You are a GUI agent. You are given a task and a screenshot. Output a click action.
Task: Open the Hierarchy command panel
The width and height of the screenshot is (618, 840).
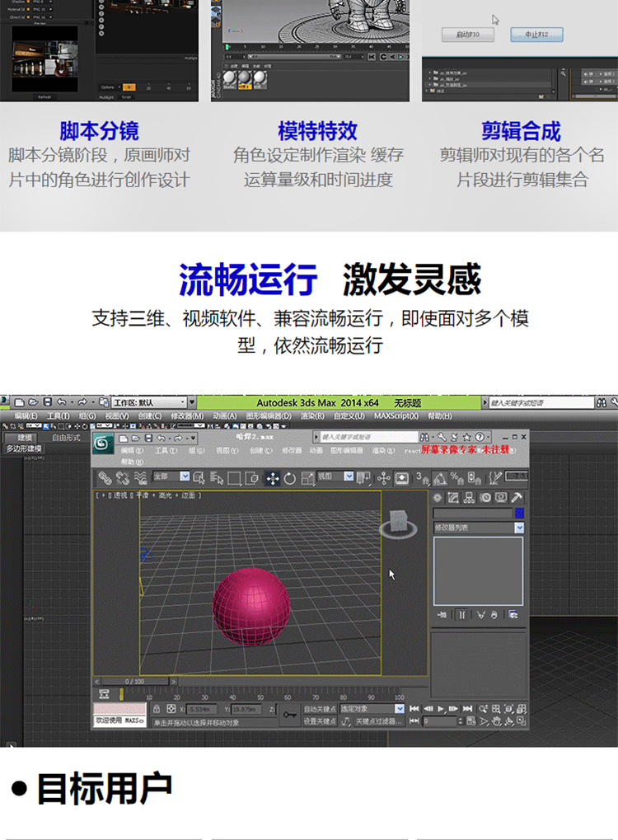469,498
